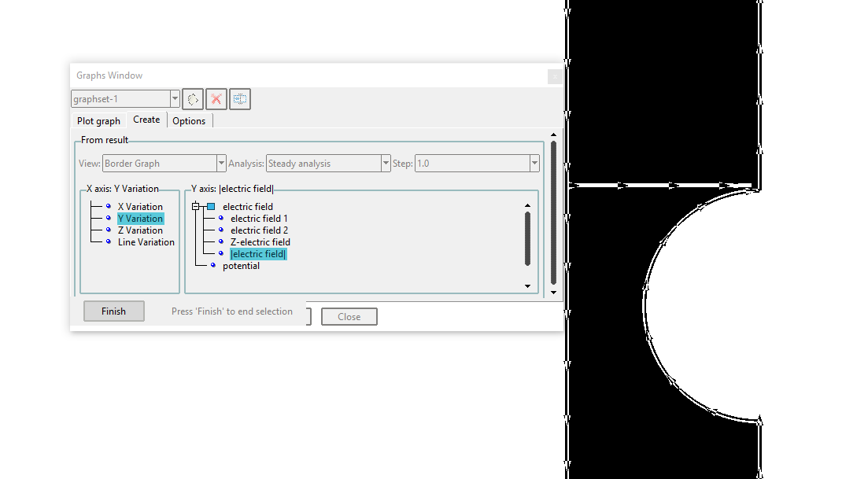Click the electric field folder icon
This screenshot has width=868, height=479.
(x=211, y=207)
